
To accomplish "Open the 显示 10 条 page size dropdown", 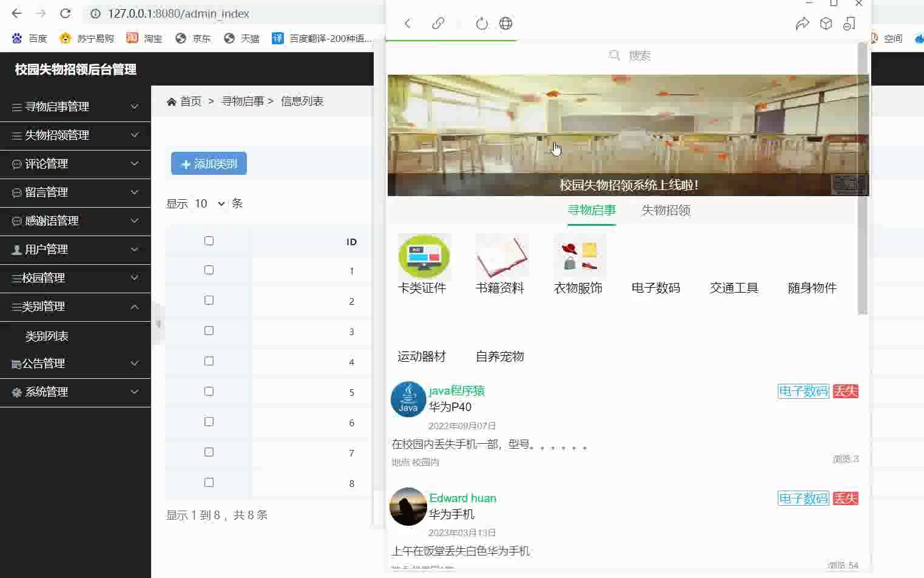I will tap(209, 203).
